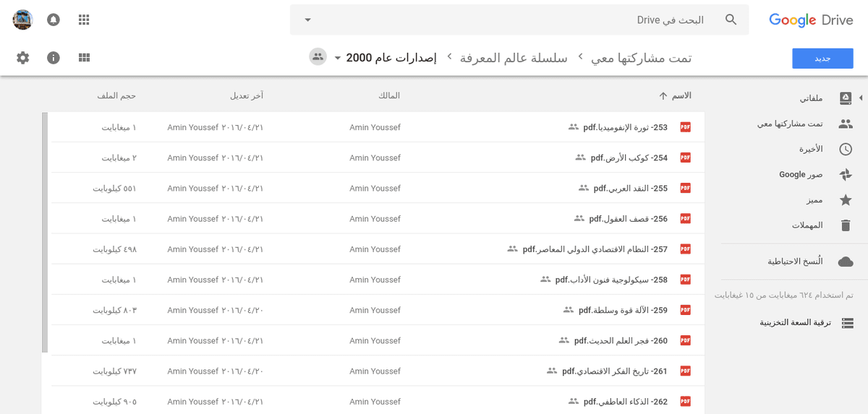The height and width of the screenshot is (414, 868).
Task: Go to سلسلة عالم المعرفة breadcrumb
Action: [514, 58]
